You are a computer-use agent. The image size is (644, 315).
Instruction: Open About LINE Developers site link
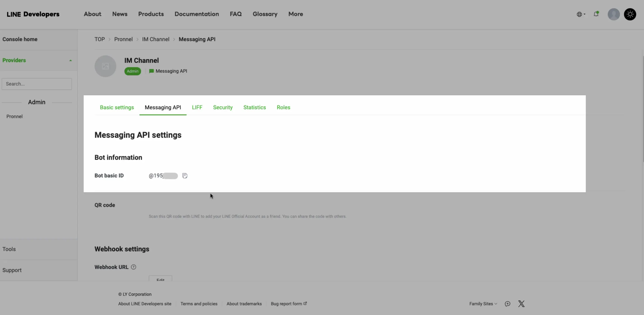(145, 304)
